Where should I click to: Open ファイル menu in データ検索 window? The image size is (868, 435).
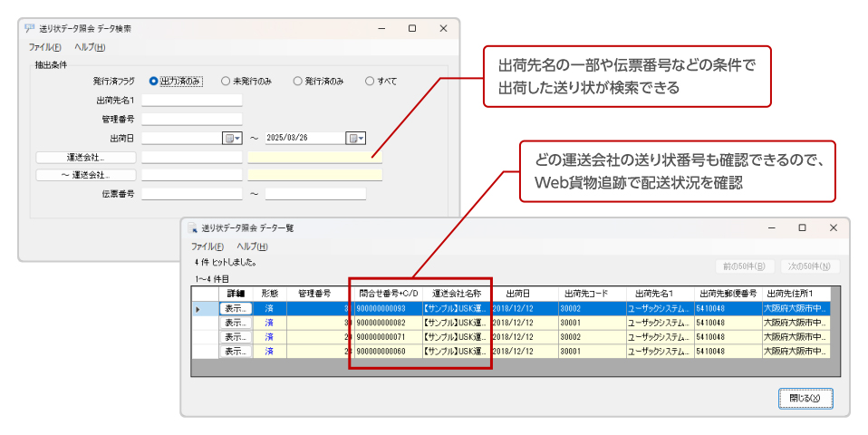[x=44, y=47]
